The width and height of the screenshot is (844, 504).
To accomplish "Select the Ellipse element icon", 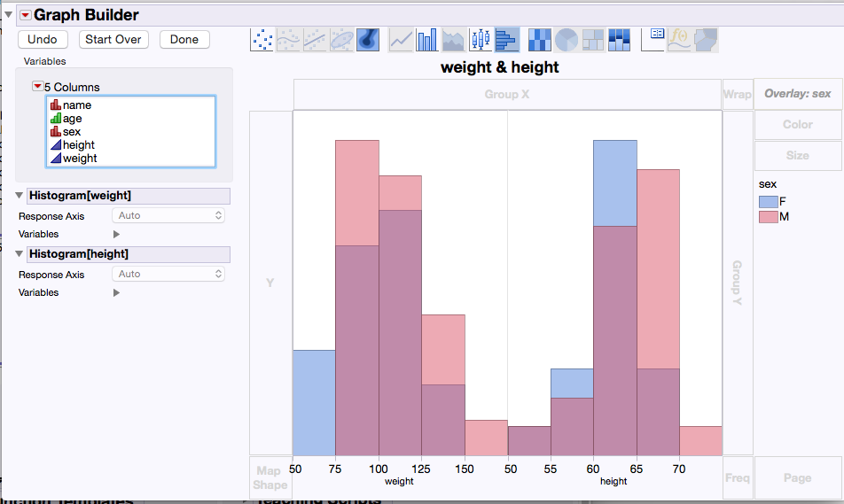I will [342, 40].
